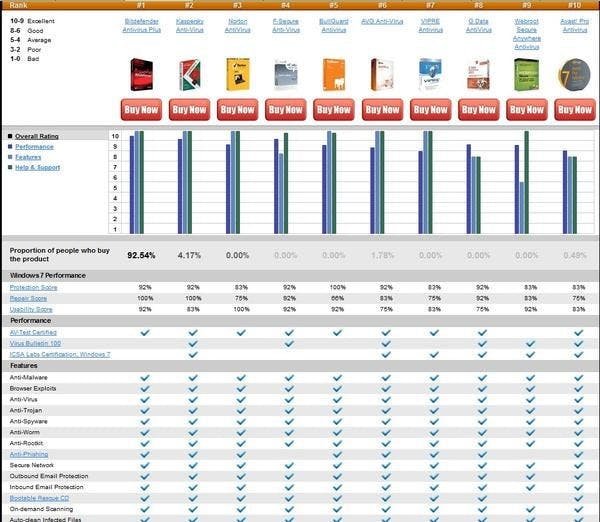This screenshot has height=522, width=600.
Task: Click the Bitdefender Antivirus Plus box image
Action: (x=142, y=74)
